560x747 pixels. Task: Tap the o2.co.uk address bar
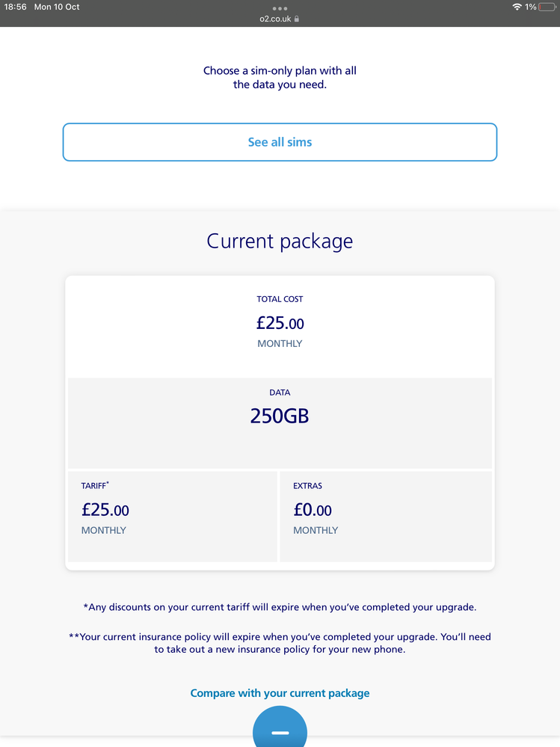pos(280,19)
